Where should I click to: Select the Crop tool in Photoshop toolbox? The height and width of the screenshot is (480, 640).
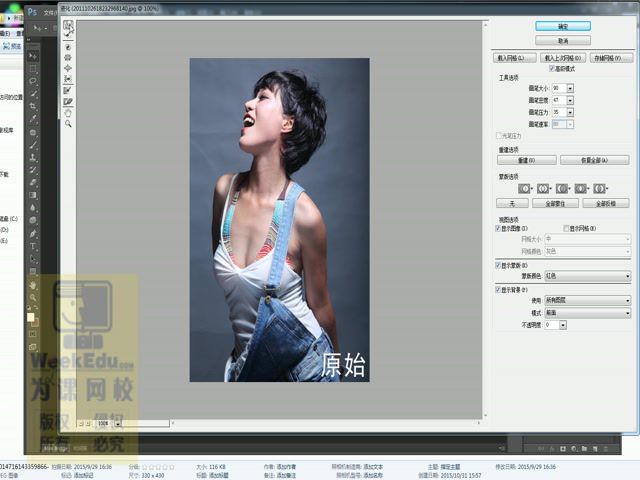point(33,106)
